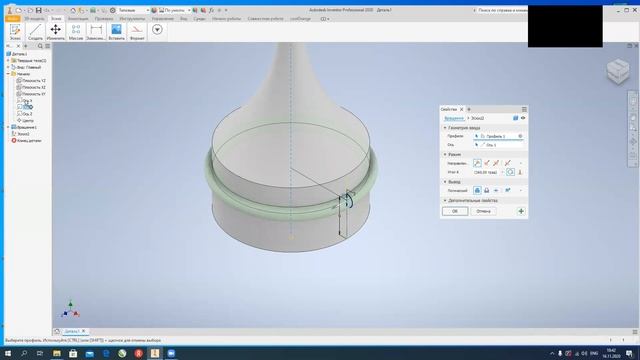Select Эскиз2 in the browser tree

[20, 134]
